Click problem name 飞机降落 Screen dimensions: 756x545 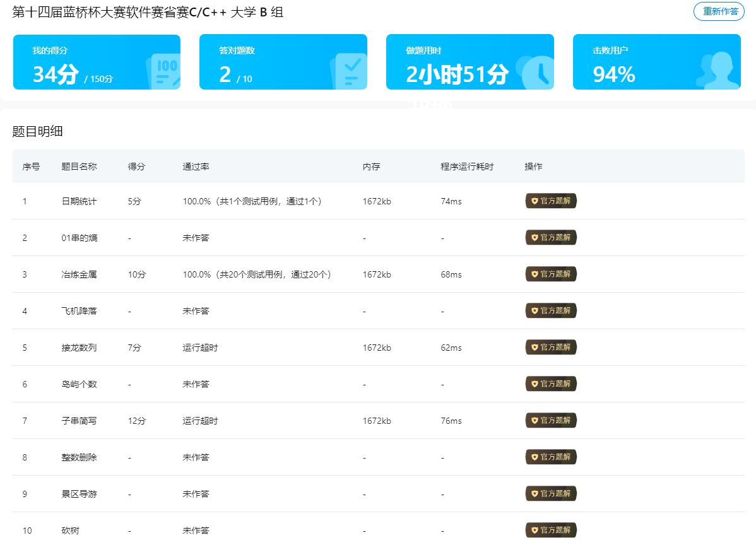(x=79, y=311)
